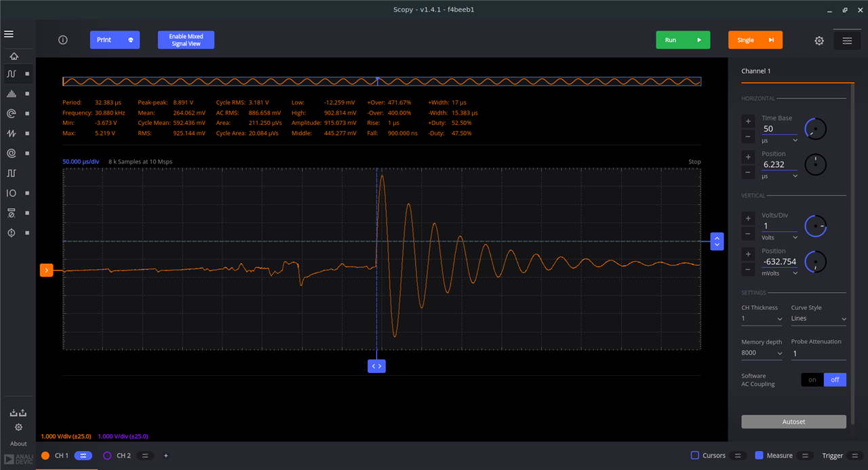Adjust the Time Base rotary knob
Image resolution: width=868 pixels, height=470 pixels.
pos(815,129)
